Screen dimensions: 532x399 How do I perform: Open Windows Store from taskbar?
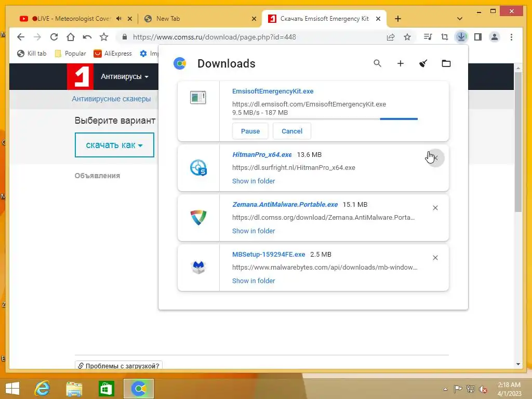pos(106,389)
